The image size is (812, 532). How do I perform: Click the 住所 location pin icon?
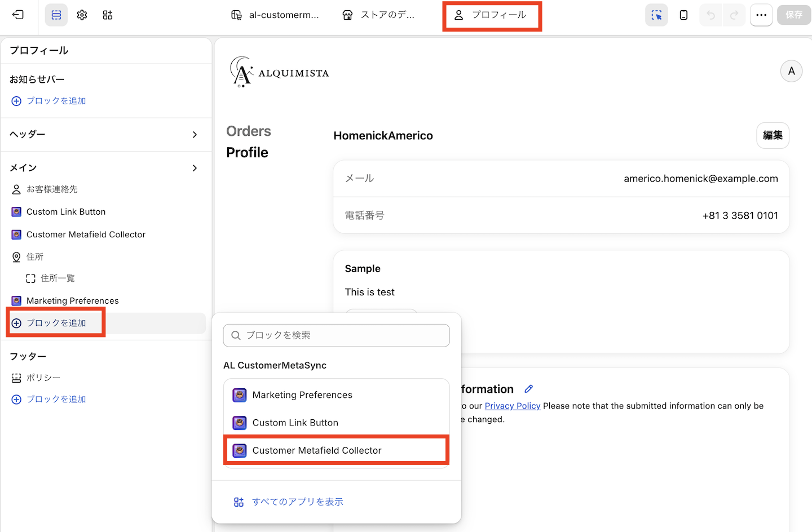tap(16, 257)
